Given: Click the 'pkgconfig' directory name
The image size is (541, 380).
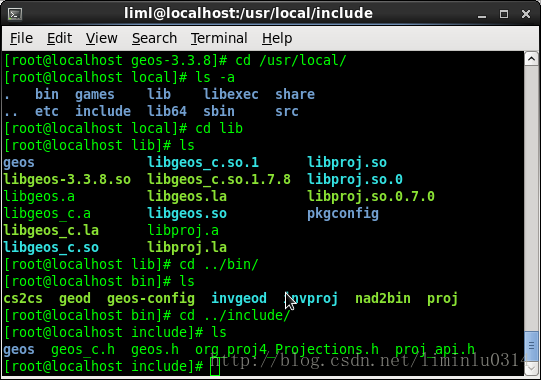Looking at the screenshot, I should click(x=343, y=213).
